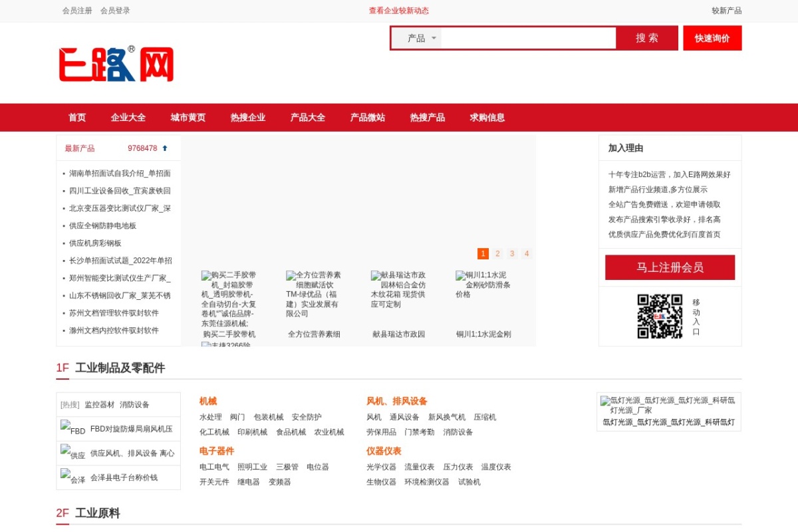The image size is (798, 532).
Task: Open 包装机械 subcategory
Action: coord(268,418)
